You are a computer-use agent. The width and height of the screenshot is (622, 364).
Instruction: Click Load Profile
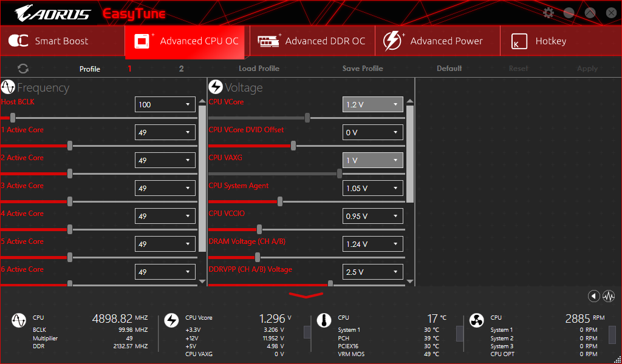tap(259, 69)
